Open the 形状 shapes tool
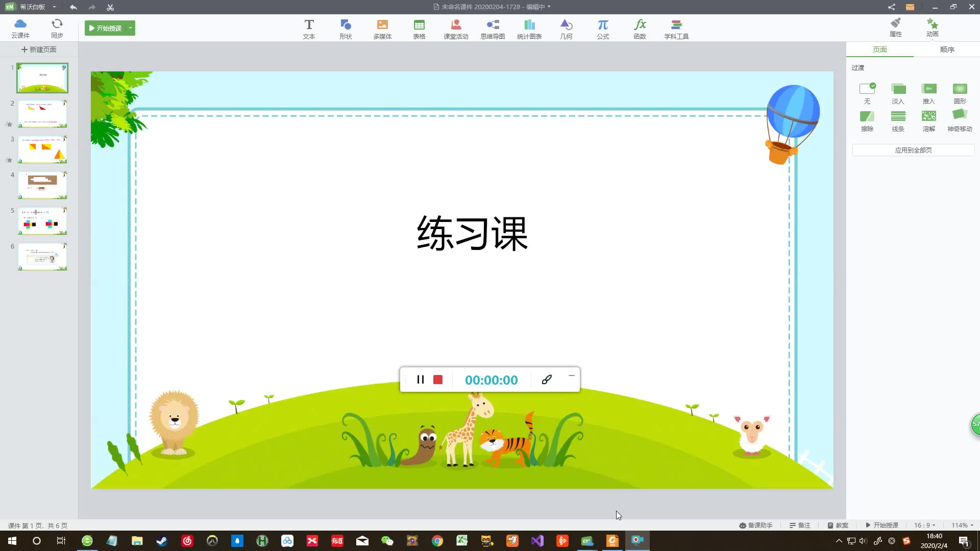The height and width of the screenshot is (551, 980). coord(346,29)
